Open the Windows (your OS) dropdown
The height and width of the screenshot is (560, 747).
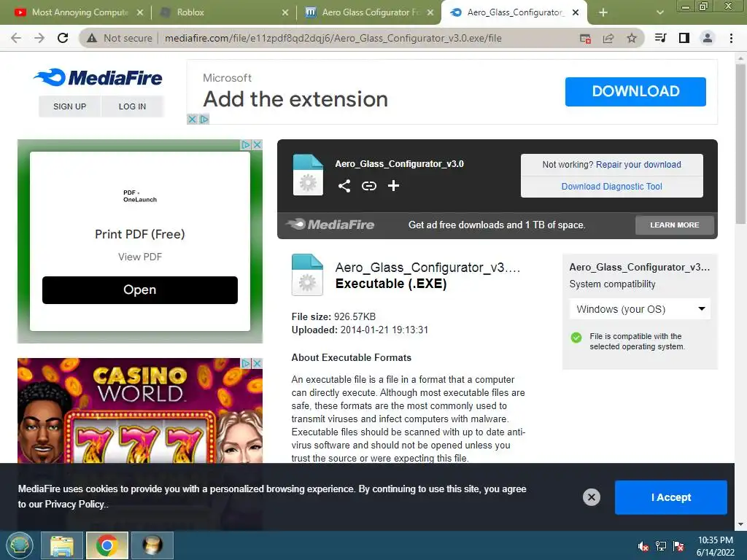click(x=640, y=309)
